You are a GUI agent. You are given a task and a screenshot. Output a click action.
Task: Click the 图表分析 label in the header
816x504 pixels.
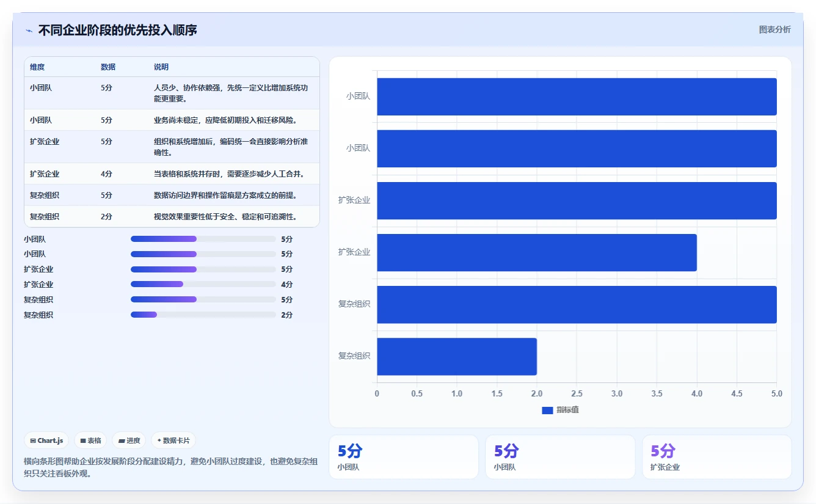(774, 29)
